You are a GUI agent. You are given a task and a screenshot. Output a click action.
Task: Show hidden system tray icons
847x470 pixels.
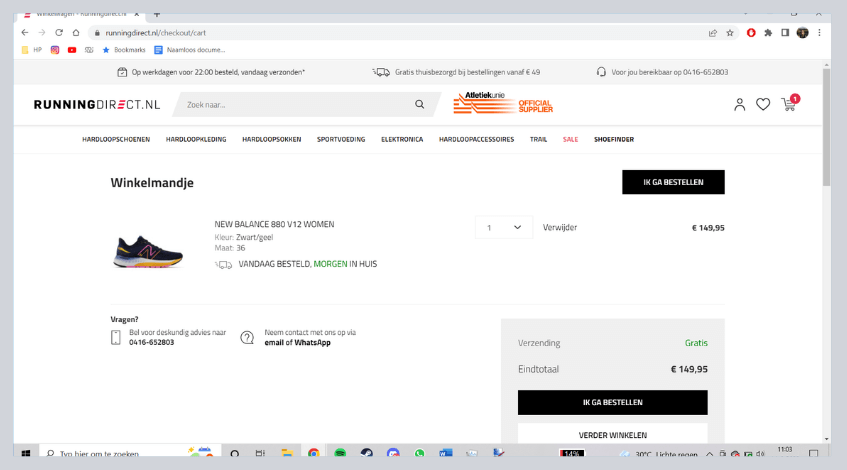coord(709,454)
